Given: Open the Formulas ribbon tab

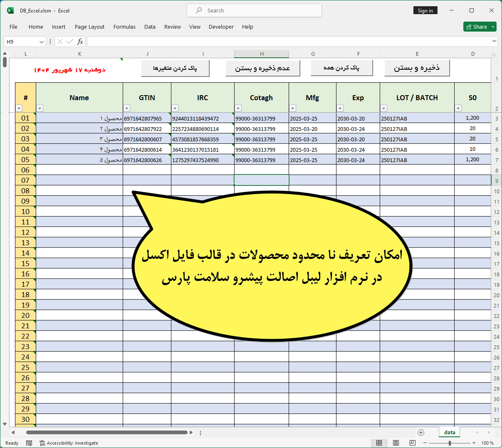Looking at the screenshot, I should coord(124,27).
